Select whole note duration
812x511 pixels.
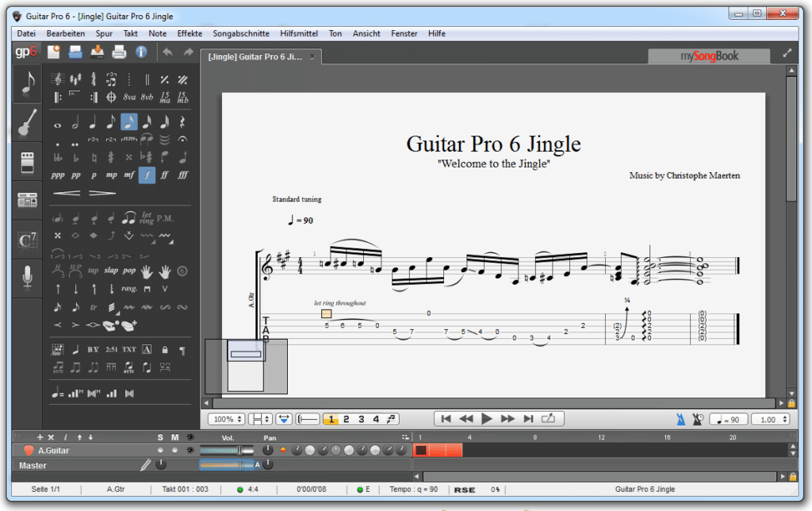click(x=57, y=125)
